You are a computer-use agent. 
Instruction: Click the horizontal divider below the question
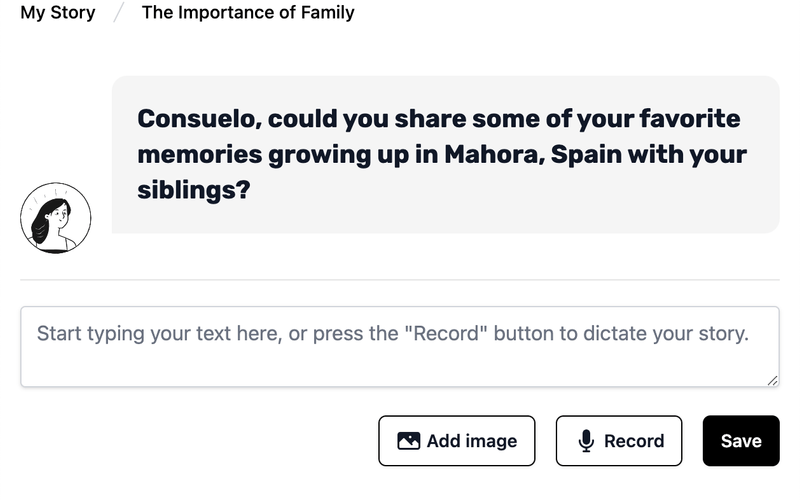click(x=400, y=279)
